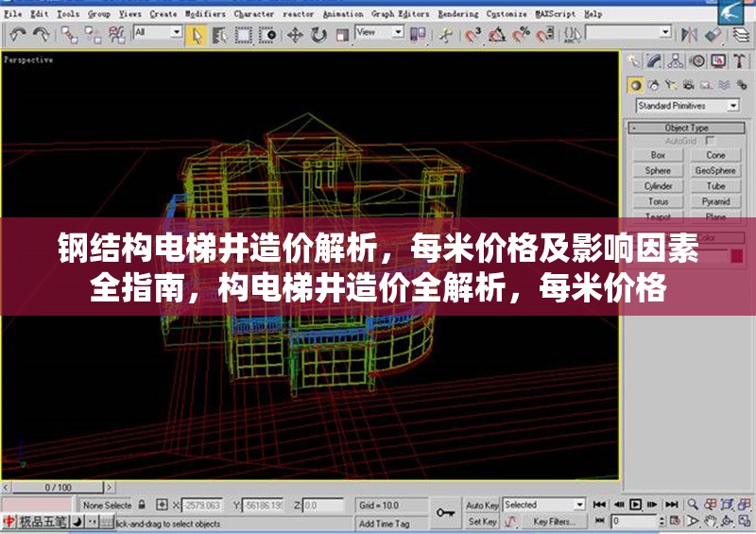This screenshot has width=756, height=534.
Task: Select the Select and Link tool
Action: (x=69, y=35)
